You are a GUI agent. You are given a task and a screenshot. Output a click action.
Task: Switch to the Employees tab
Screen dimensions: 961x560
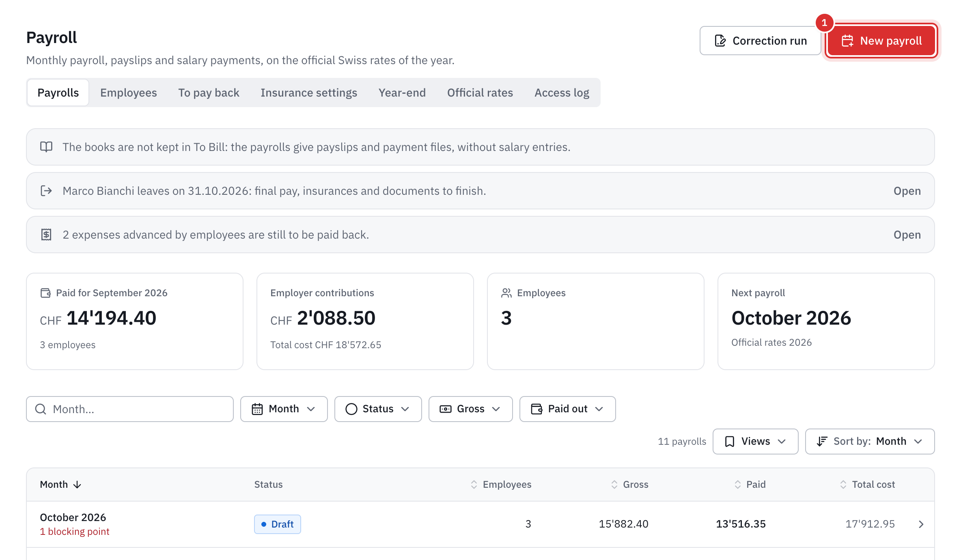point(128,93)
